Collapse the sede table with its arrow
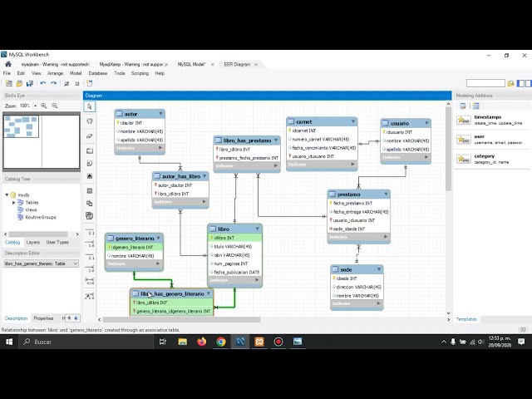Screen dimensions: 532x399 pyautogui.click(x=379, y=269)
